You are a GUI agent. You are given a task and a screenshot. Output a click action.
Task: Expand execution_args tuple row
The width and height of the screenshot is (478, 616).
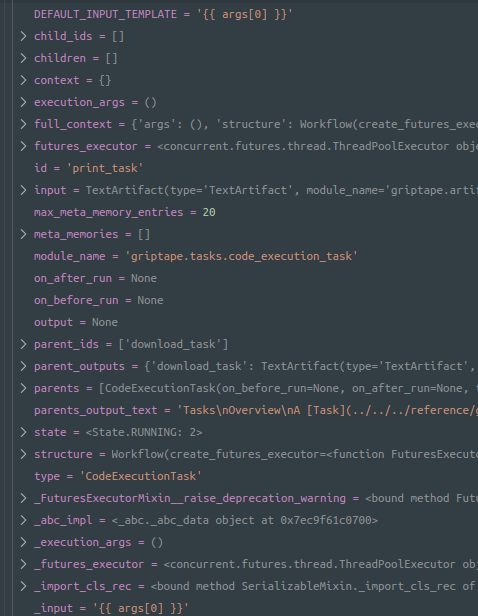(23, 102)
